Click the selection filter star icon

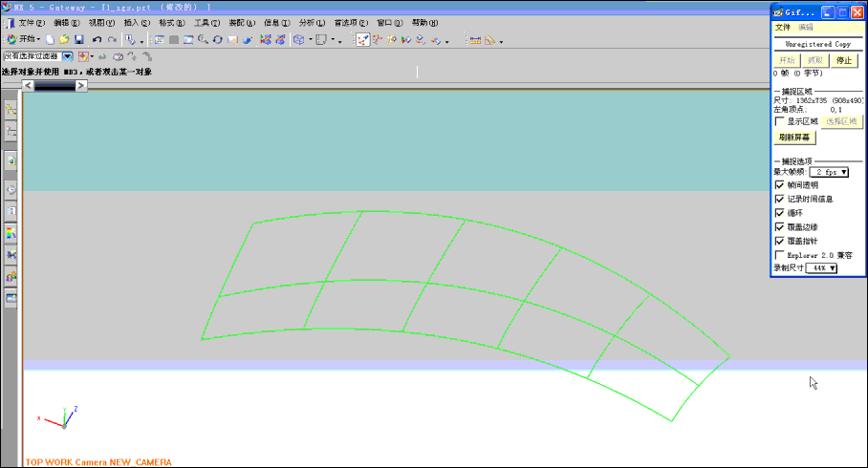tap(83, 55)
